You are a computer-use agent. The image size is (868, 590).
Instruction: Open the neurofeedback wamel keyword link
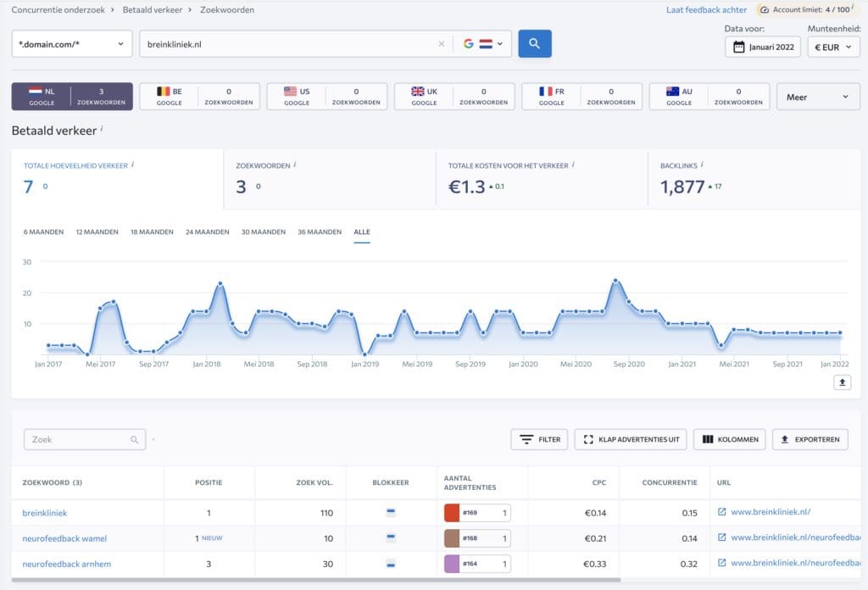[64, 538]
